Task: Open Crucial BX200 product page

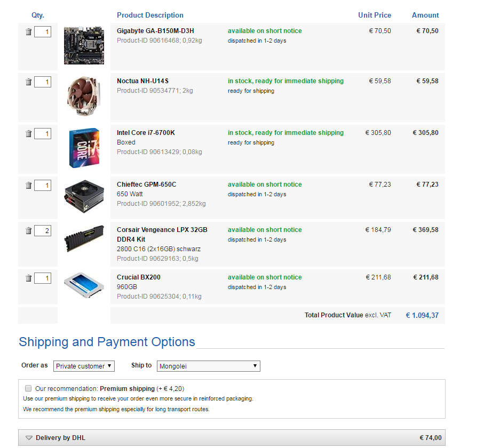Action: 139,277
